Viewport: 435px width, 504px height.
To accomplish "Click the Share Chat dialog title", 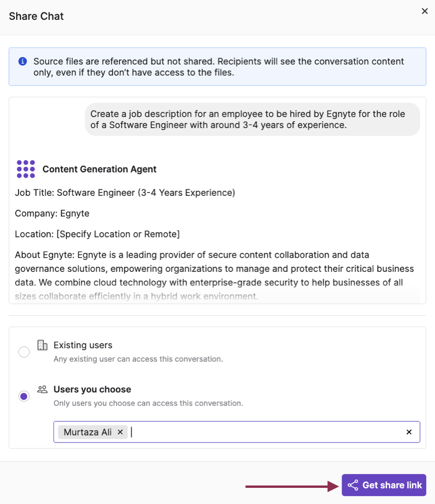I will [x=36, y=16].
